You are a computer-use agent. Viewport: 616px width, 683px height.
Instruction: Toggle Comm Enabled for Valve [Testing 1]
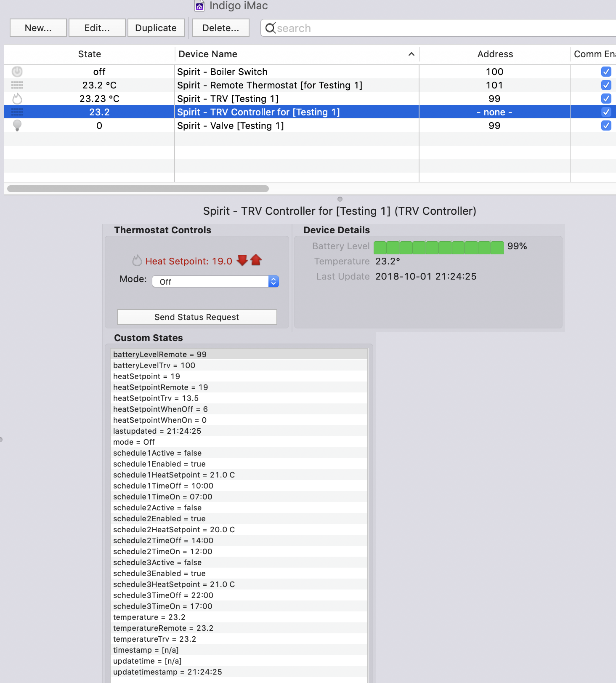606,125
